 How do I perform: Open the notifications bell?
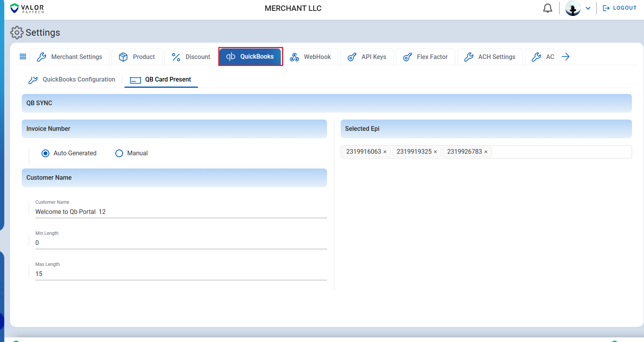(x=548, y=8)
